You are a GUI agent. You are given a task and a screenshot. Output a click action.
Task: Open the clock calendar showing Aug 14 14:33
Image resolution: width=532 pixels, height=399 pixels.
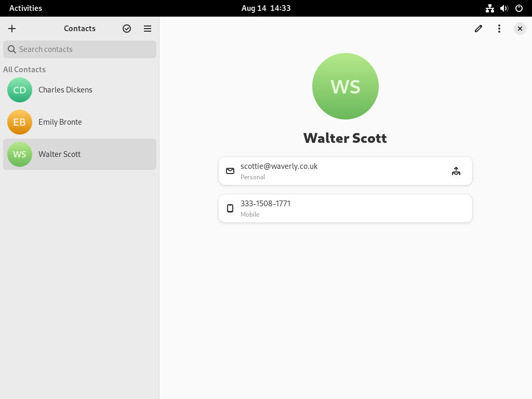point(266,8)
